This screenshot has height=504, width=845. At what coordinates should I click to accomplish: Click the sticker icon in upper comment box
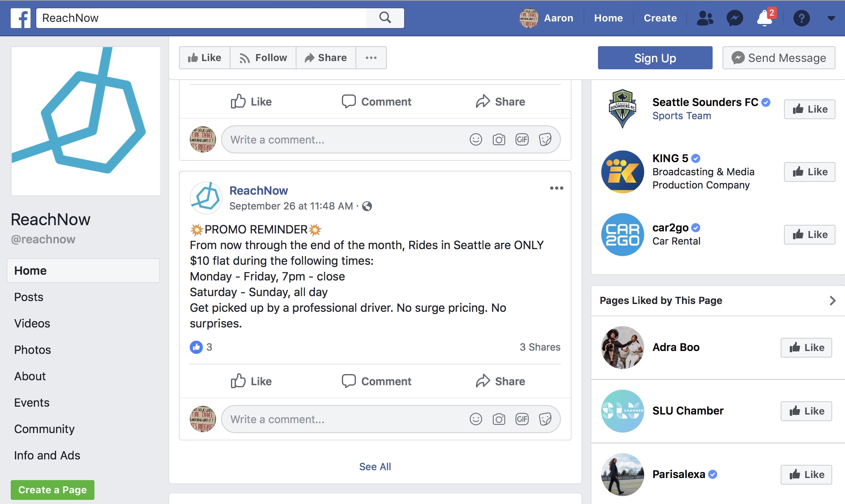(x=545, y=140)
